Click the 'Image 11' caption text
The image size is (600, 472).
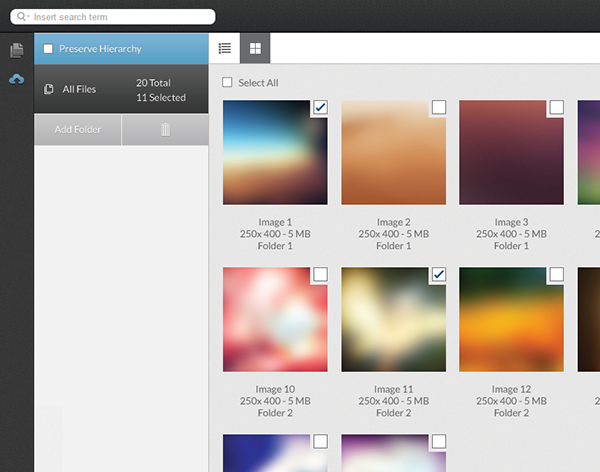coord(394,389)
